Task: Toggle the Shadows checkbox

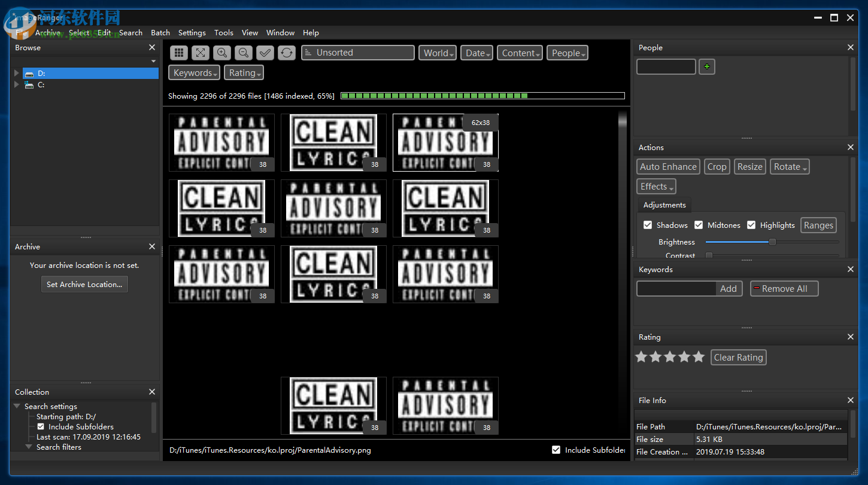Action: click(648, 225)
